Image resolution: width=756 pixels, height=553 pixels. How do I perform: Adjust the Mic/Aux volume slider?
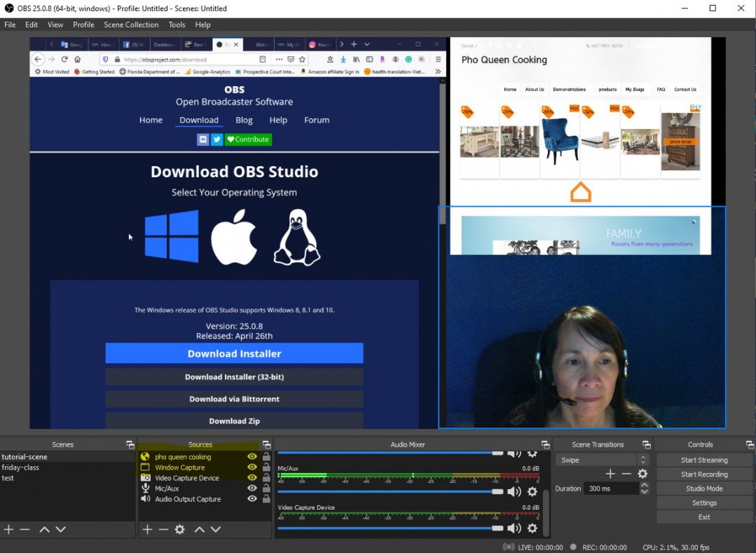pos(391,491)
